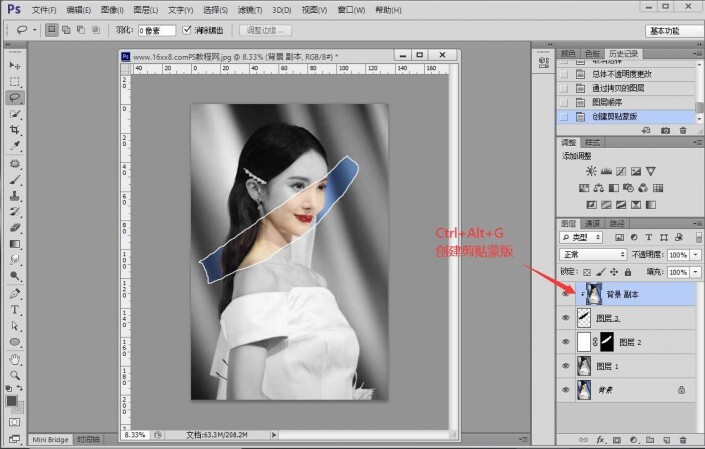Open the layer blend mode dropdown 正常
705x449 pixels.
click(x=592, y=254)
